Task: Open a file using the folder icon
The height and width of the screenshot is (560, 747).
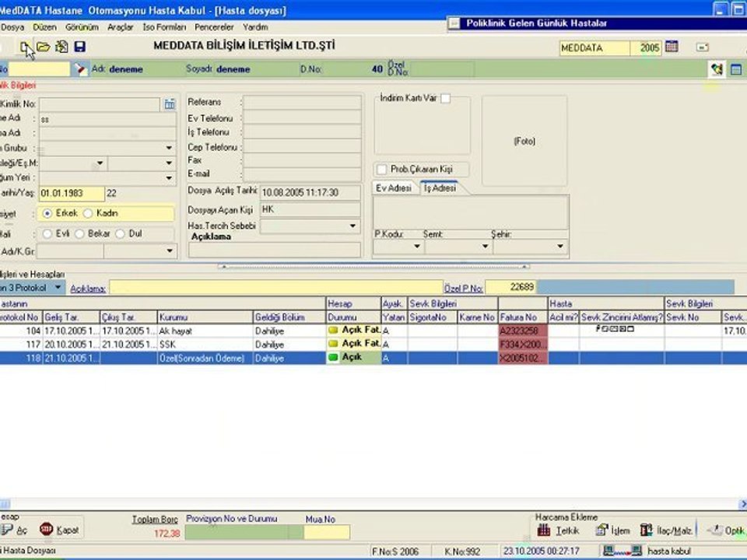Action: (44, 47)
